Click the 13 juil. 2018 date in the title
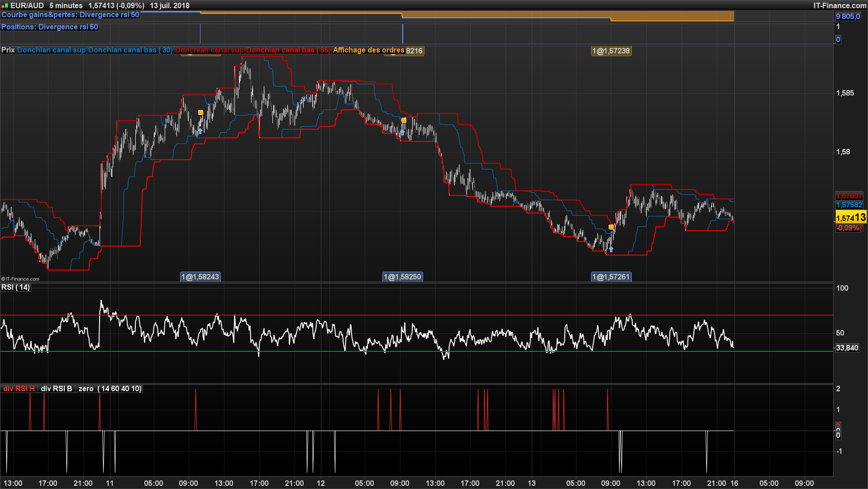 pos(170,5)
